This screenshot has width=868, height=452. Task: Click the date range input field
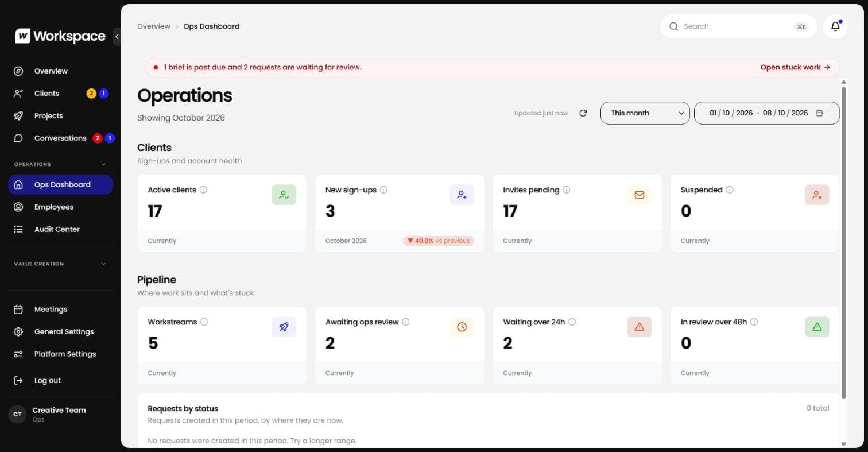[x=766, y=113]
